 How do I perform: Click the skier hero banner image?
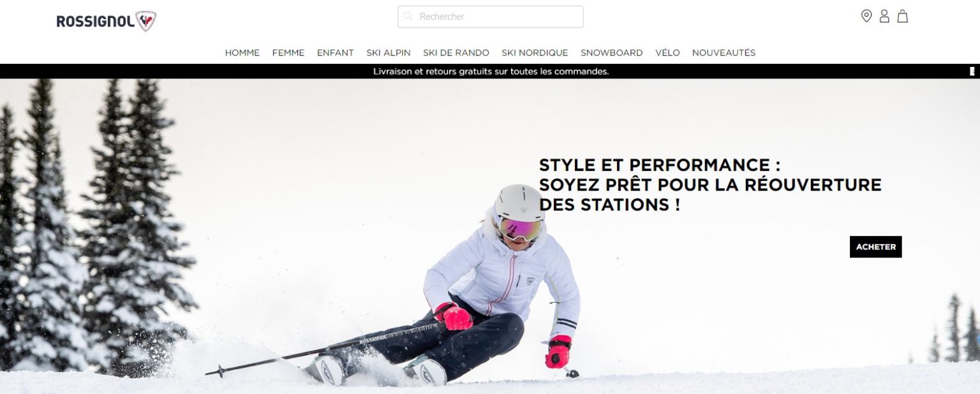pyautogui.click(x=490, y=236)
